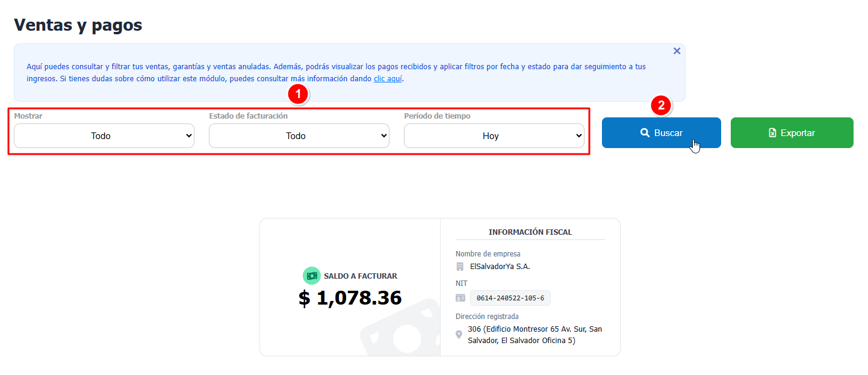Click the Nombre de empresa label
This screenshot has width=868, height=375.
coord(488,253)
